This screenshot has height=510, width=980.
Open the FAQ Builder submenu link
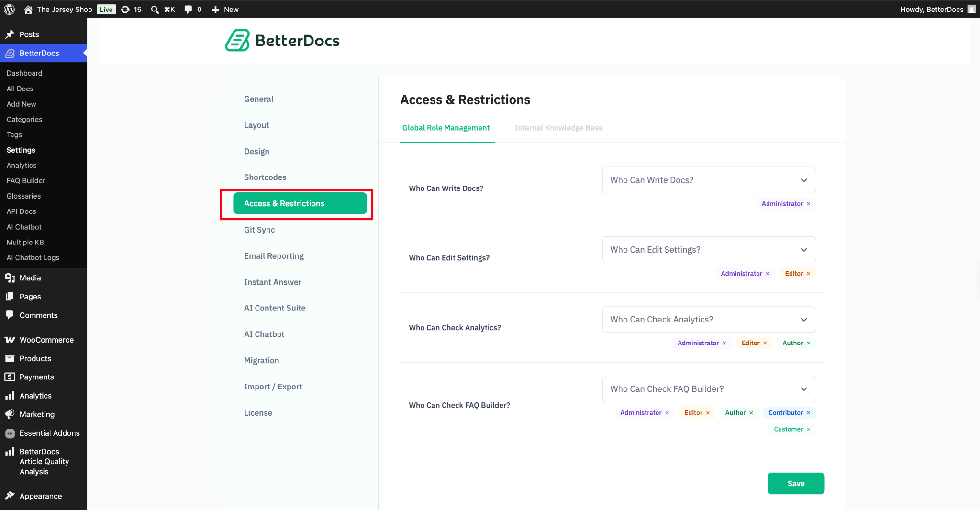coord(26,181)
